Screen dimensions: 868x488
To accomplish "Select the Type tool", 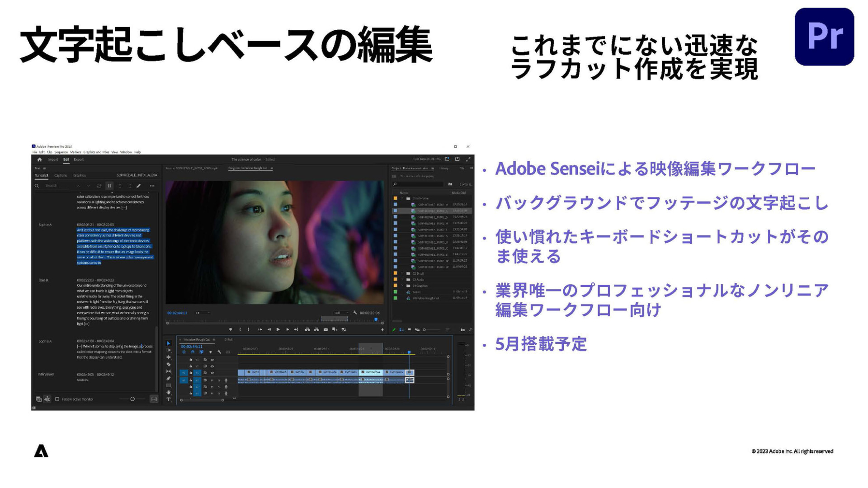I will [169, 399].
